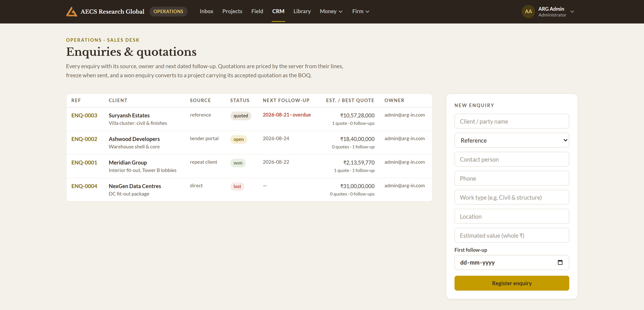Click the EST. / BEST QUOTE column header

tap(350, 100)
